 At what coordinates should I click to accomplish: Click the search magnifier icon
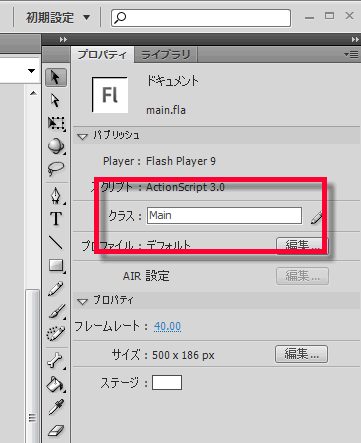(x=120, y=17)
